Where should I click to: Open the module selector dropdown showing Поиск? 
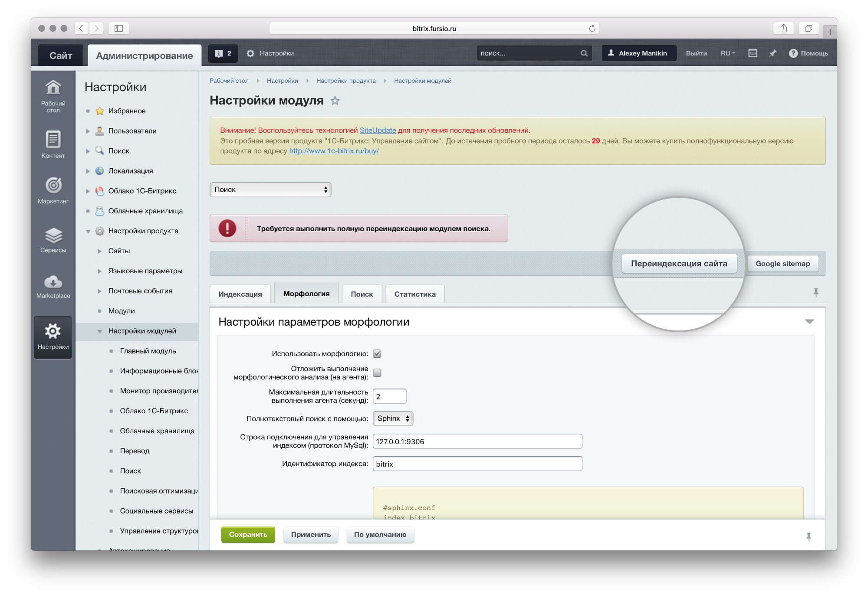(x=270, y=190)
